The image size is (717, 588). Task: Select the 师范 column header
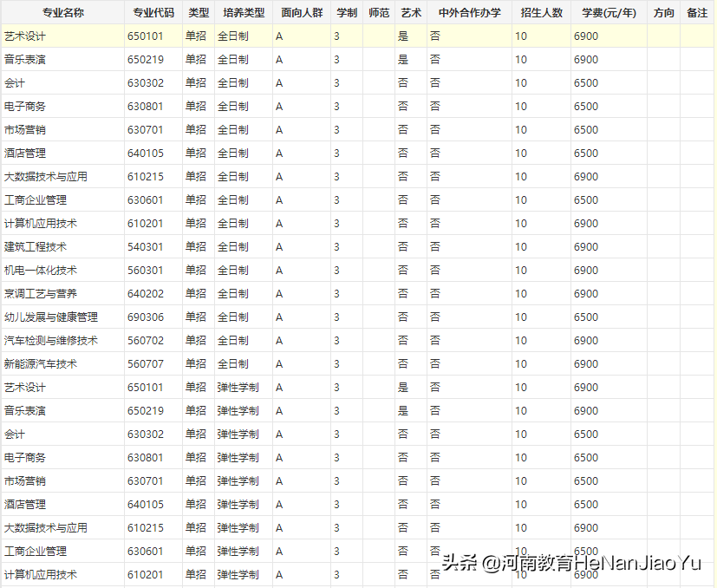pyautogui.click(x=379, y=13)
